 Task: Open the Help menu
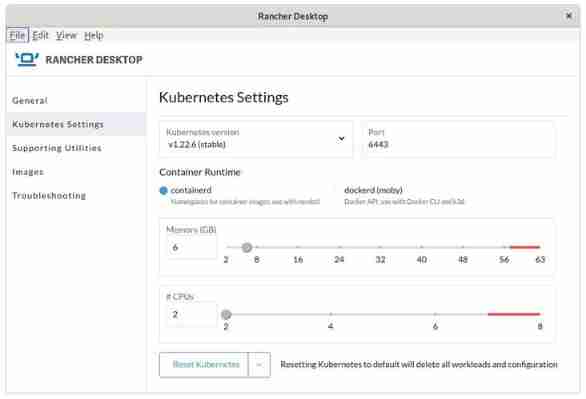[x=93, y=35]
